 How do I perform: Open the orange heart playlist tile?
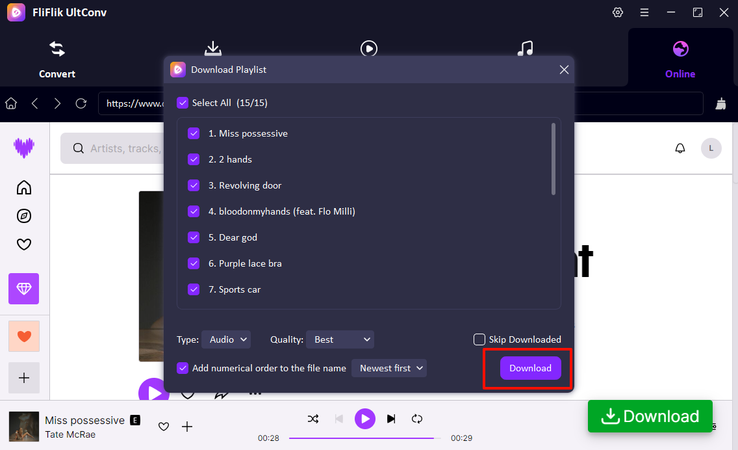click(x=24, y=336)
